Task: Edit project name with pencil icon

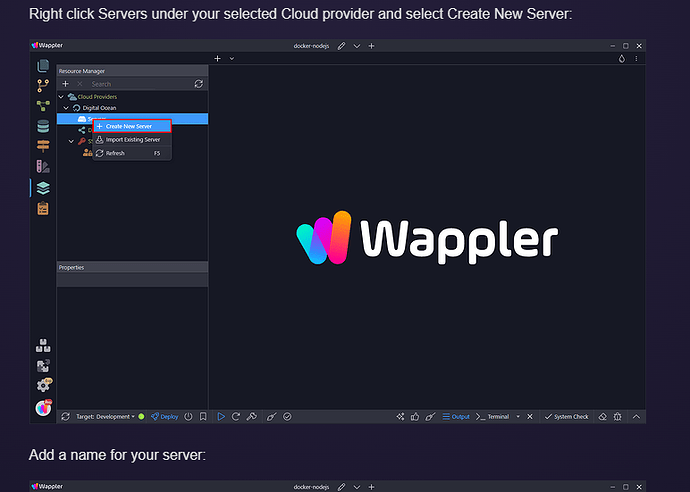Action: (341, 46)
